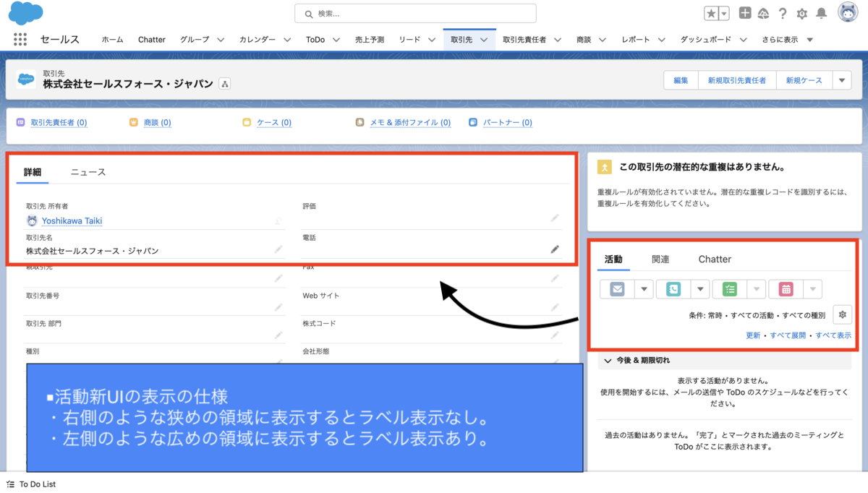The height and width of the screenshot is (493, 868).
Task: Open the email action dropdown arrow
Action: (x=644, y=288)
